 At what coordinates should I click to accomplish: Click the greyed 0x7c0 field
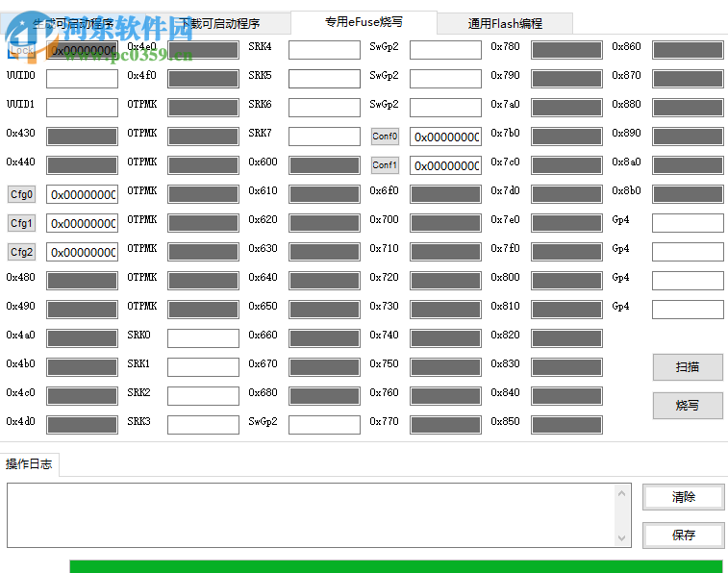(x=566, y=165)
